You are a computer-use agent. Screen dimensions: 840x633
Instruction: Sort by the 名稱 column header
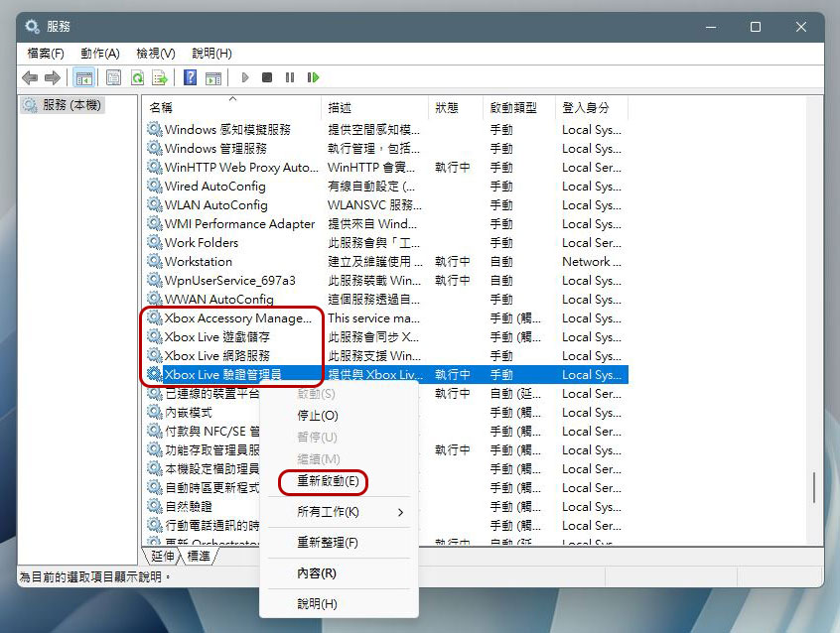click(233, 107)
